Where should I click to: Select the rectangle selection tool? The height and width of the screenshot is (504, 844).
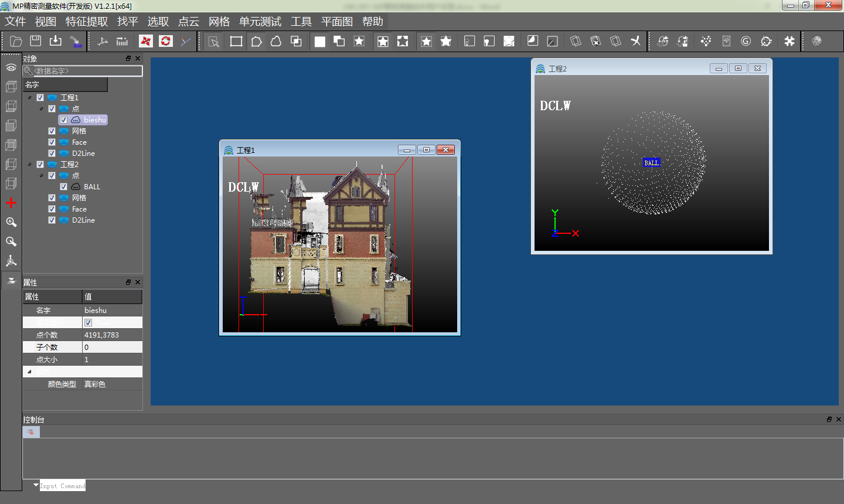(x=236, y=41)
